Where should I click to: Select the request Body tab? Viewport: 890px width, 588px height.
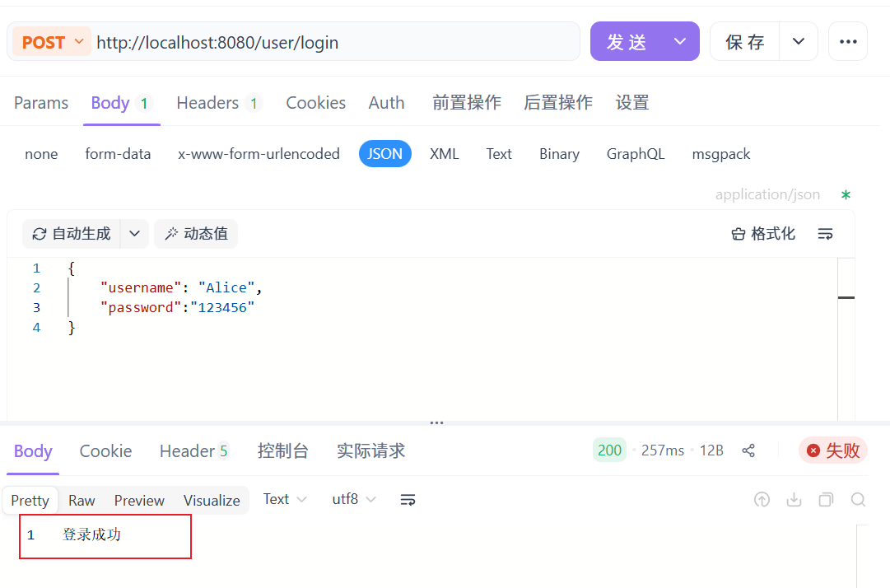pyautogui.click(x=122, y=103)
